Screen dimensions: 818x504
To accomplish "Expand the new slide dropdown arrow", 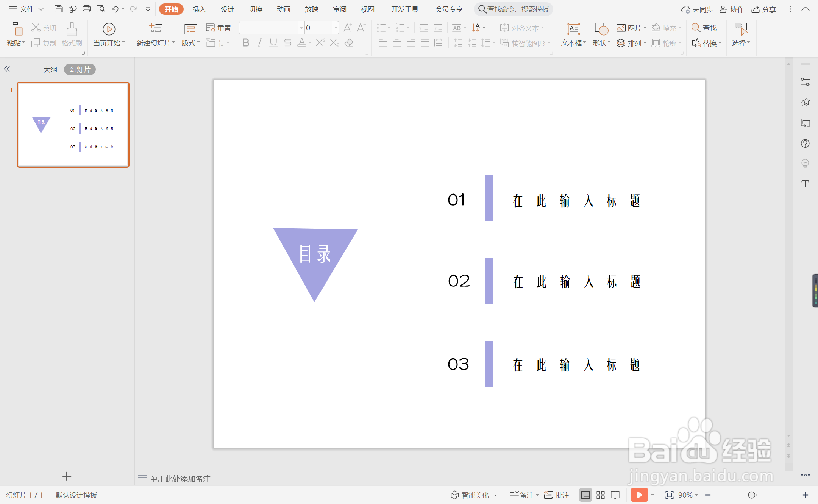I will (x=174, y=43).
